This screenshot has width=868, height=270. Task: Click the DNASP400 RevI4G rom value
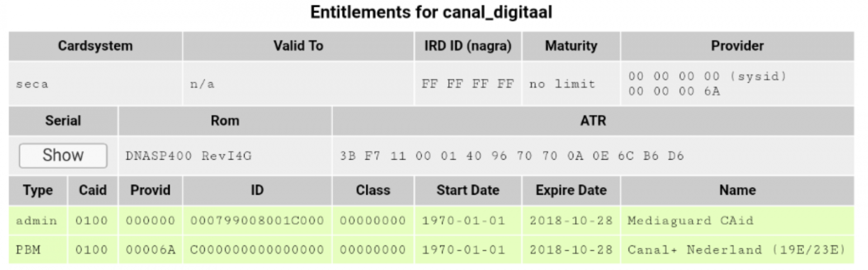pyautogui.click(x=188, y=156)
